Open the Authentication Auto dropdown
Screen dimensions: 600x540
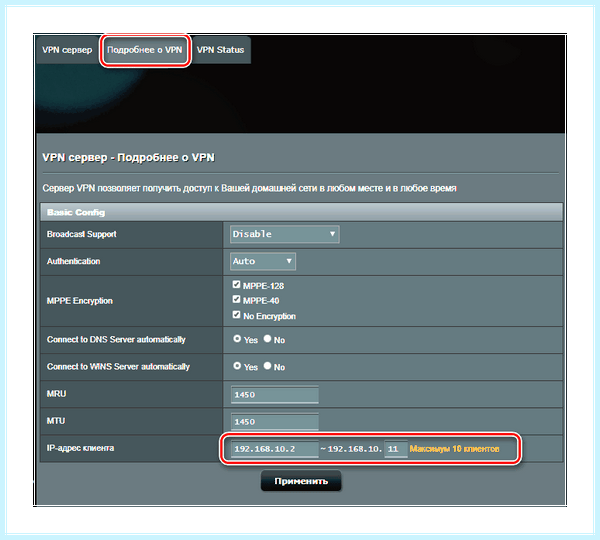click(x=262, y=261)
